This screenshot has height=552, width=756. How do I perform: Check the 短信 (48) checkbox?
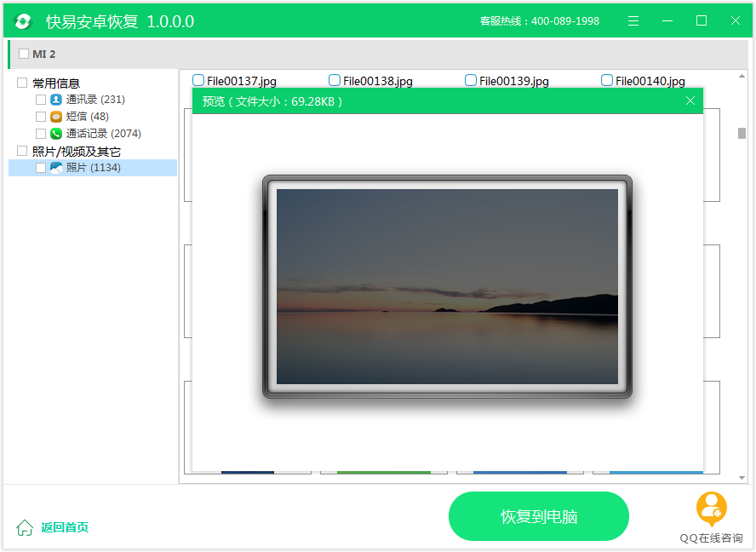pyautogui.click(x=41, y=117)
